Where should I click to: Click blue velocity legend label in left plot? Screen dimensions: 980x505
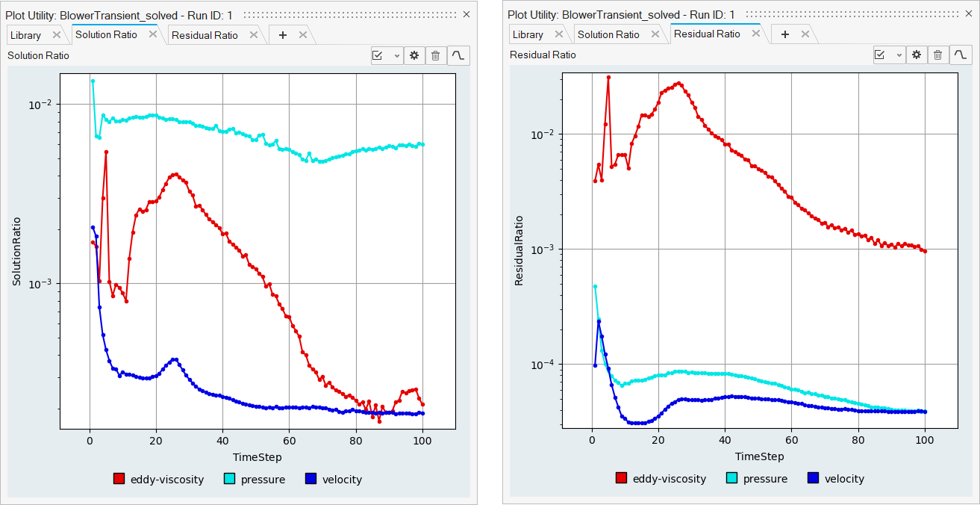(x=342, y=480)
